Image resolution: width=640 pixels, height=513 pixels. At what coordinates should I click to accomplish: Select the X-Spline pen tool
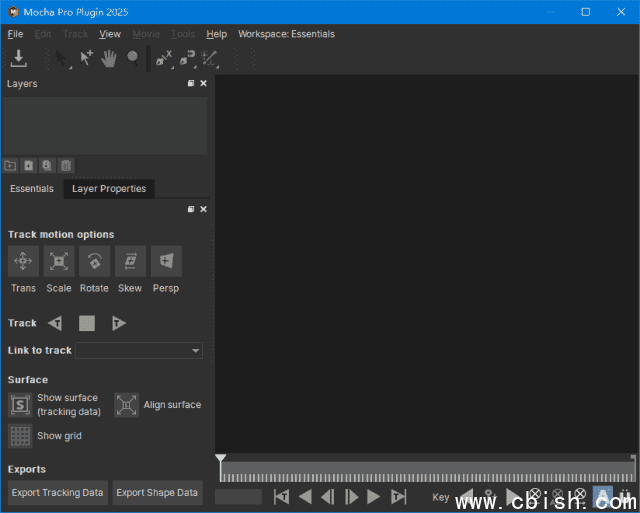(163, 58)
